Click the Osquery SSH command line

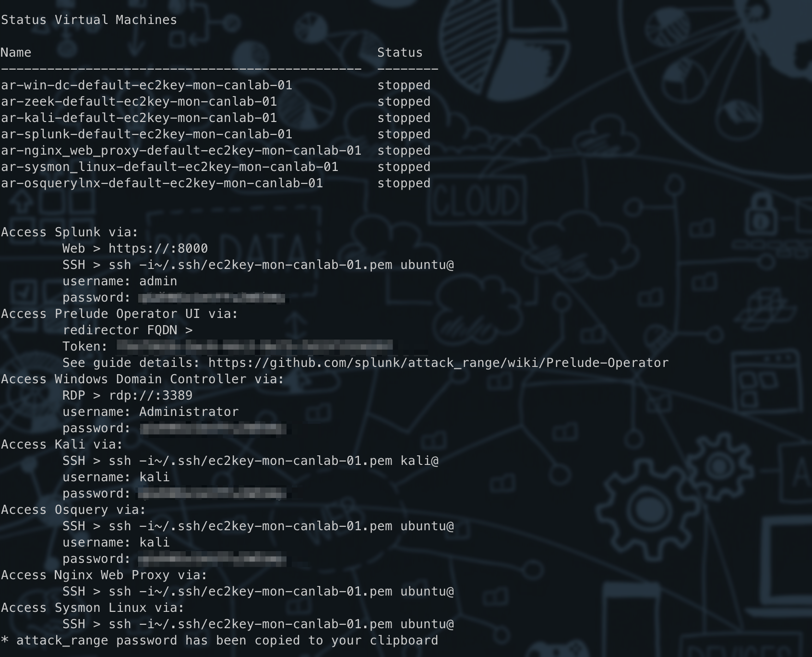tap(281, 526)
